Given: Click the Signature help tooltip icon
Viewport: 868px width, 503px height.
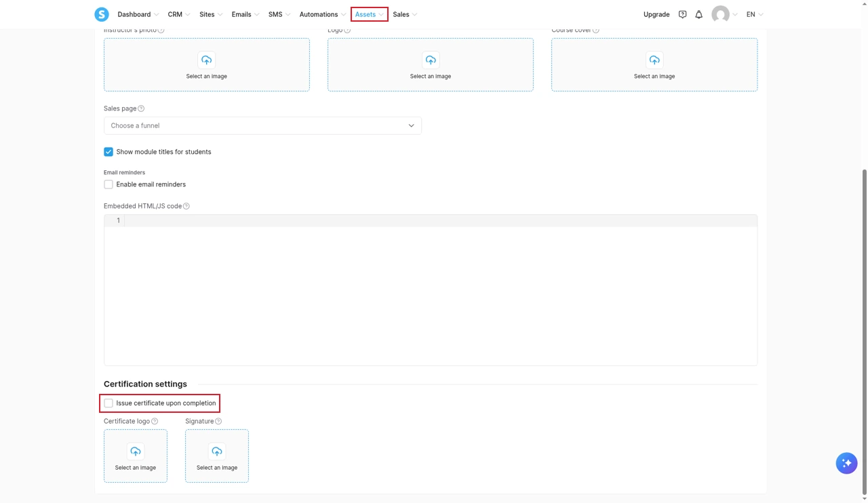Looking at the screenshot, I should click(x=218, y=421).
